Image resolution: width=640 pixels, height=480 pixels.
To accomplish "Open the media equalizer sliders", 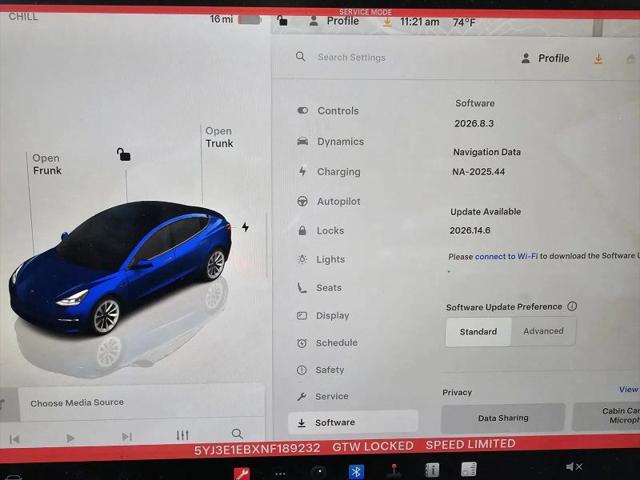I will (182, 435).
